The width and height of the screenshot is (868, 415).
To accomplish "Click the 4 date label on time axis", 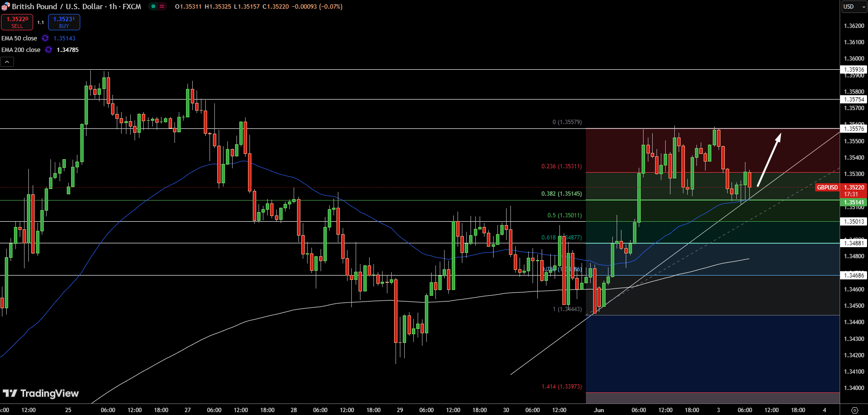I will point(824,410).
